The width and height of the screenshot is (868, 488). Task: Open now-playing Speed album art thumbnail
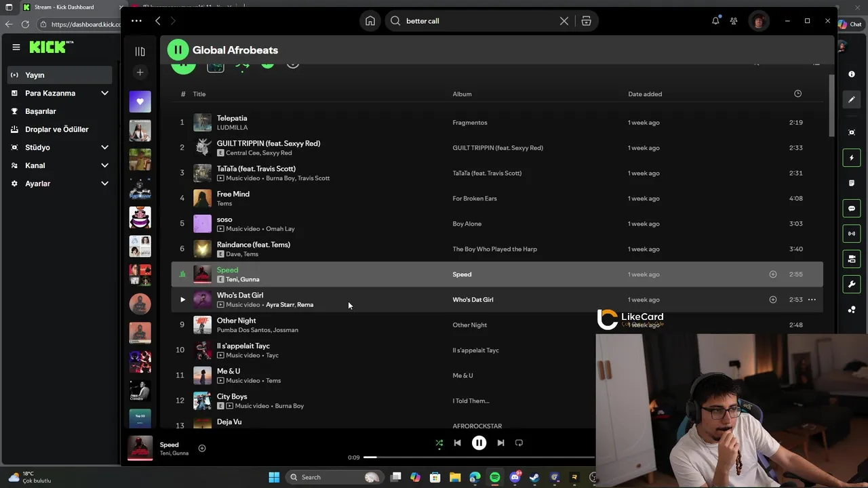[x=140, y=448]
